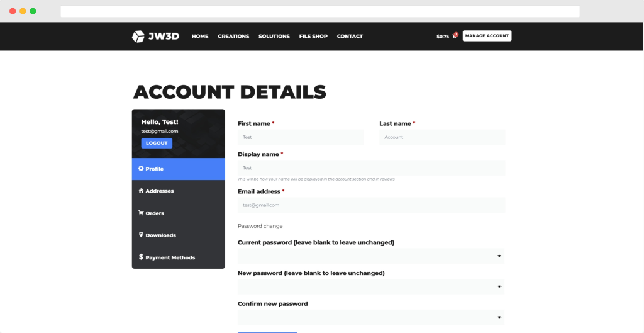The width and height of the screenshot is (644, 333).
Task: Click the 'Password change' heading text
Action: pyautogui.click(x=260, y=226)
